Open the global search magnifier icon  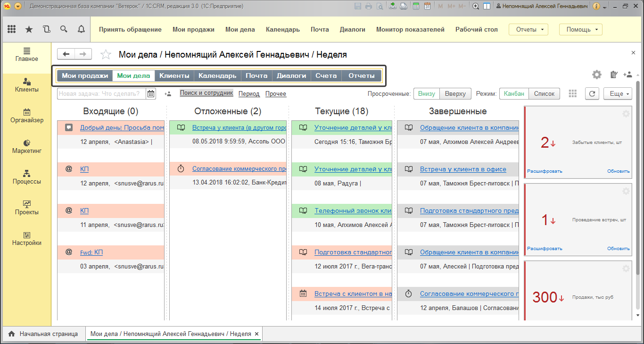coord(64,29)
